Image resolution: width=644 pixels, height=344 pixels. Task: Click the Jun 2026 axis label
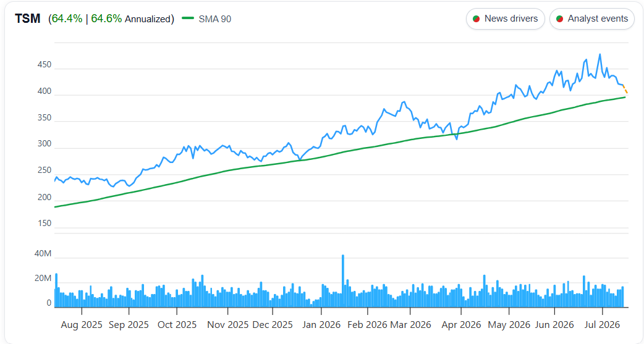(x=554, y=325)
